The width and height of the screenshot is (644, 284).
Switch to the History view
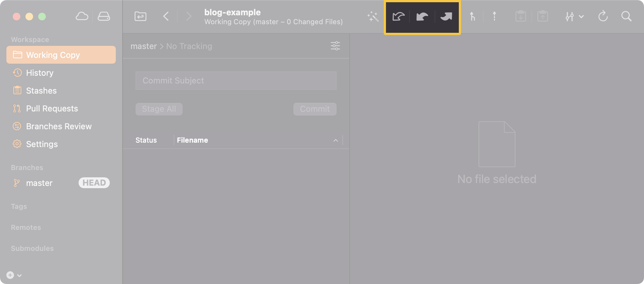[x=40, y=73]
